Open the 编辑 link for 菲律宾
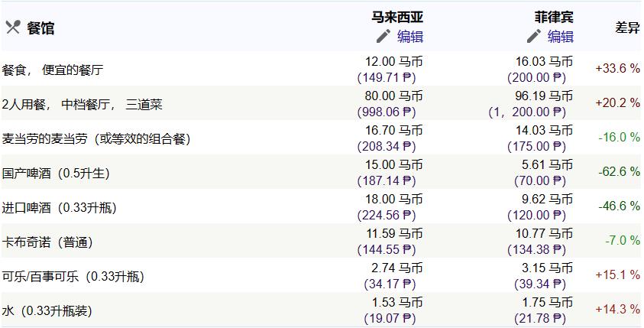The width and height of the screenshot is (644, 328). 560,37
